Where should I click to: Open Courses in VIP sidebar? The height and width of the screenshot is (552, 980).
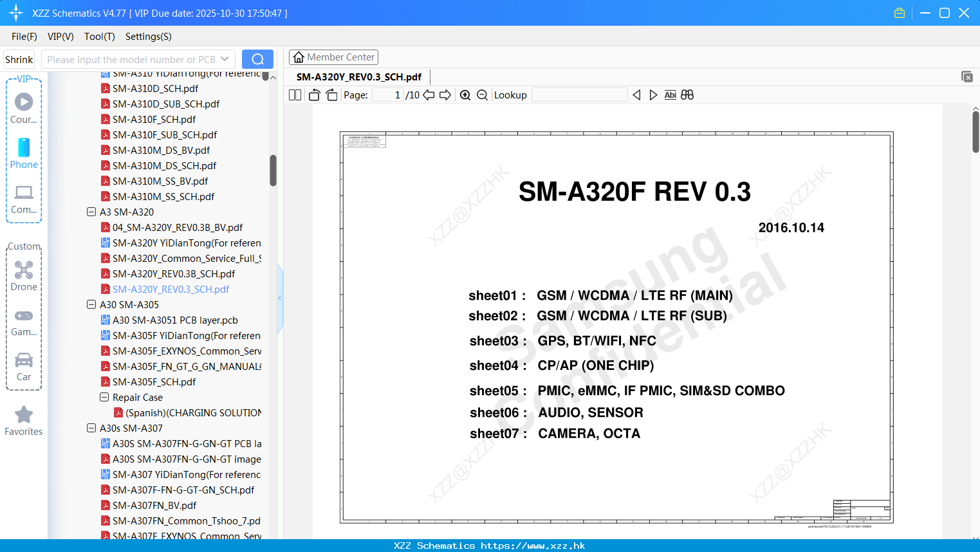click(24, 108)
